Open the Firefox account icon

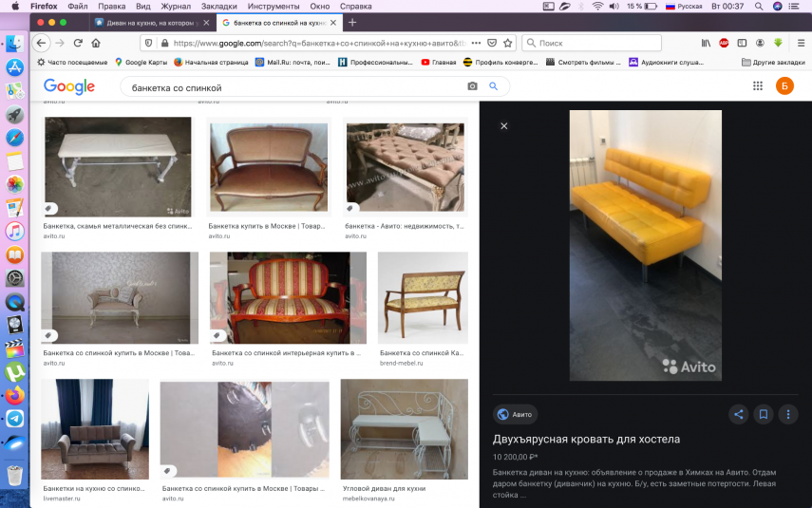click(760, 43)
